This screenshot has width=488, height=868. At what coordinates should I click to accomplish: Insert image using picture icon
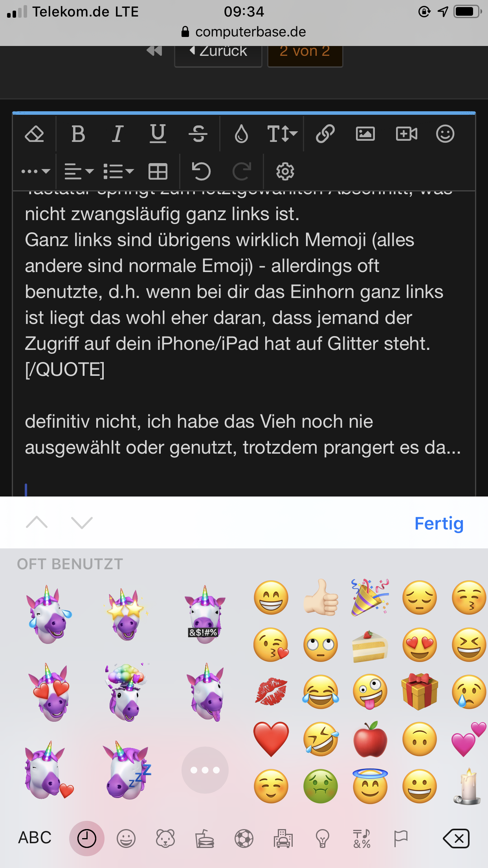(x=365, y=134)
